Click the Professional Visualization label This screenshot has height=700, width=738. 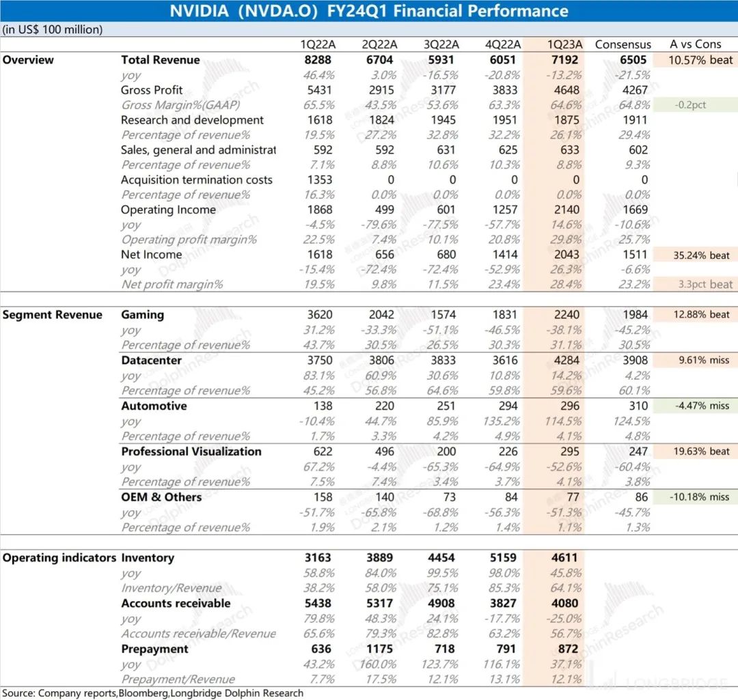click(191, 451)
